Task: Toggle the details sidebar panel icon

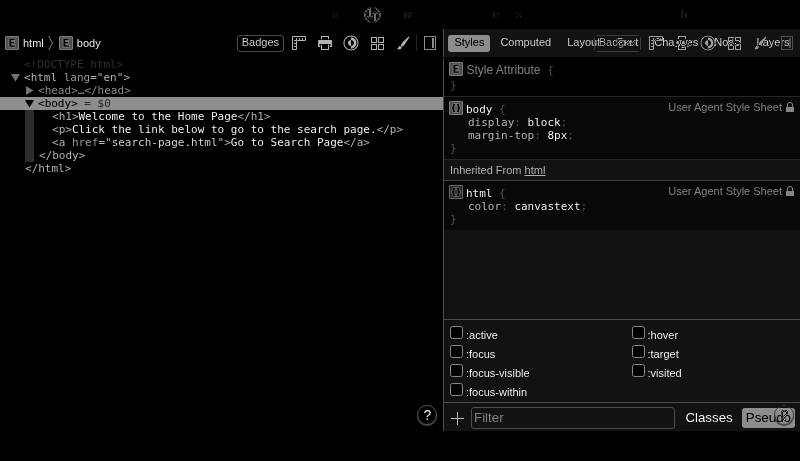Action: pyautogui.click(x=430, y=43)
